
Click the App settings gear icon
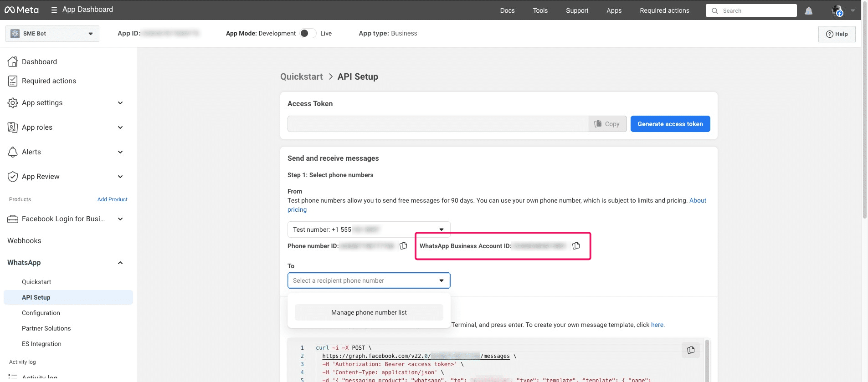13,103
